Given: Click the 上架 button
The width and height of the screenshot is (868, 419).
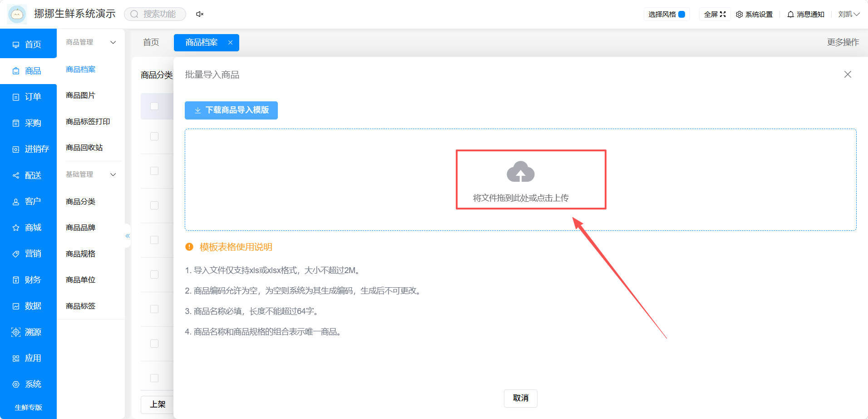Looking at the screenshot, I should point(158,404).
